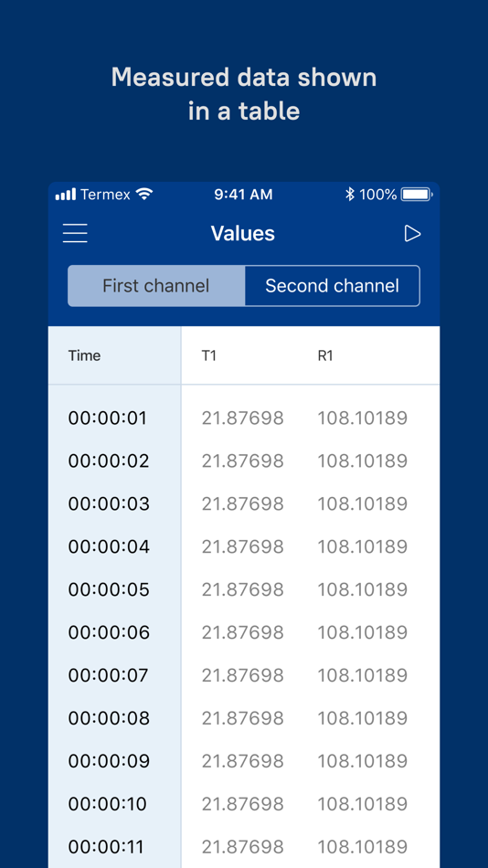The image size is (488, 868).
Task: Click R1 value in 00:00:01 row
Action: pos(362,418)
